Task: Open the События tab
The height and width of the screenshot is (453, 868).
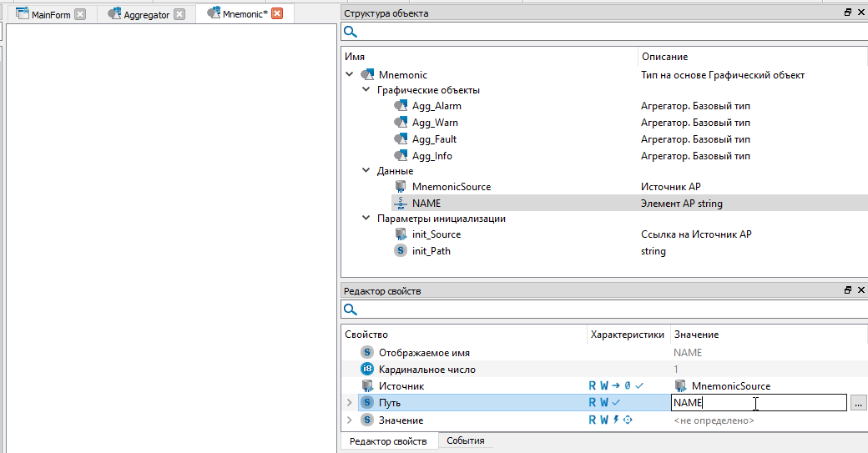Action: coord(465,440)
